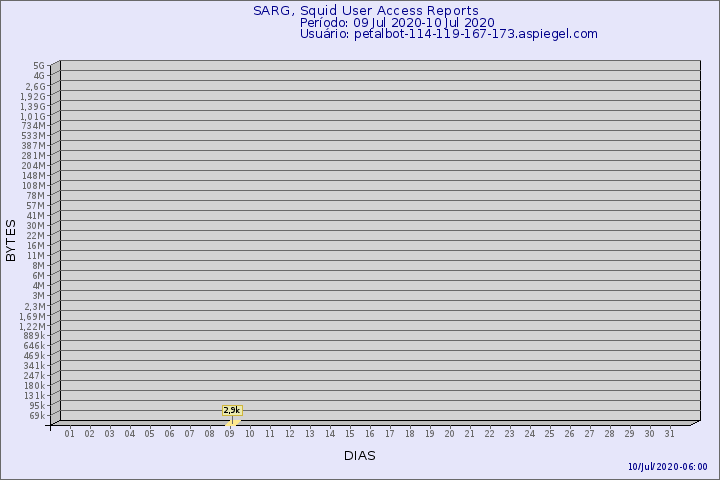Image resolution: width=720 pixels, height=480 pixels.
Task: Click the 1,39G y-axis label
Action: tap(33, 107)
